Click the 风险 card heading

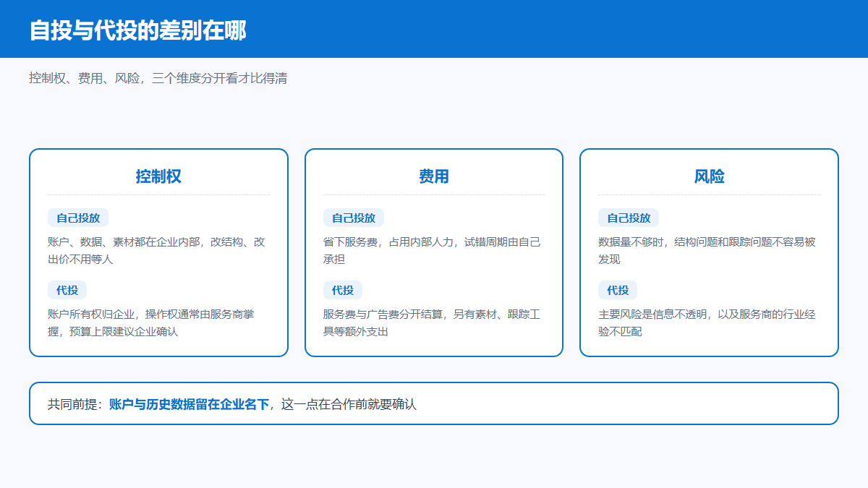709,176
